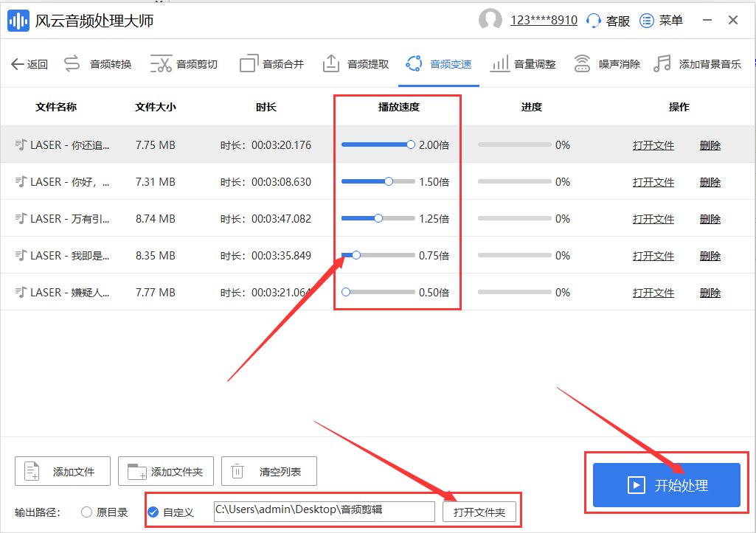
Task: Click music icon of LASER - 我即是 file
Action: (x=21, y=255)
